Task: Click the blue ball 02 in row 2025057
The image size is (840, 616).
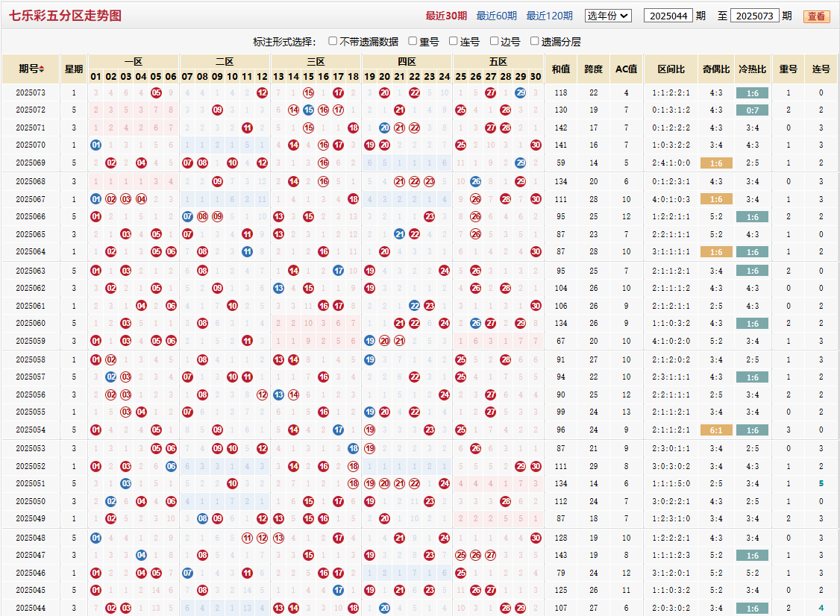Action: (x=111, y=377)
